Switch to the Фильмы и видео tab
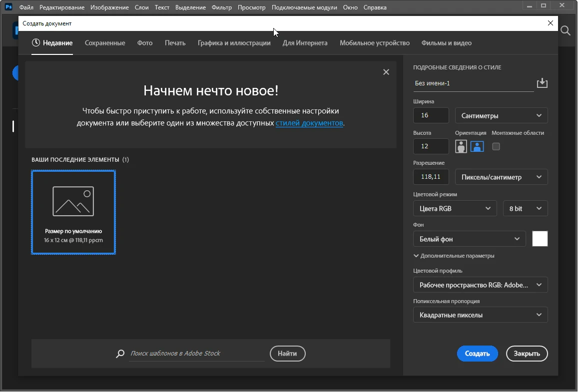The height and width of the screenshot is (392, 578). tap(447, 43)
